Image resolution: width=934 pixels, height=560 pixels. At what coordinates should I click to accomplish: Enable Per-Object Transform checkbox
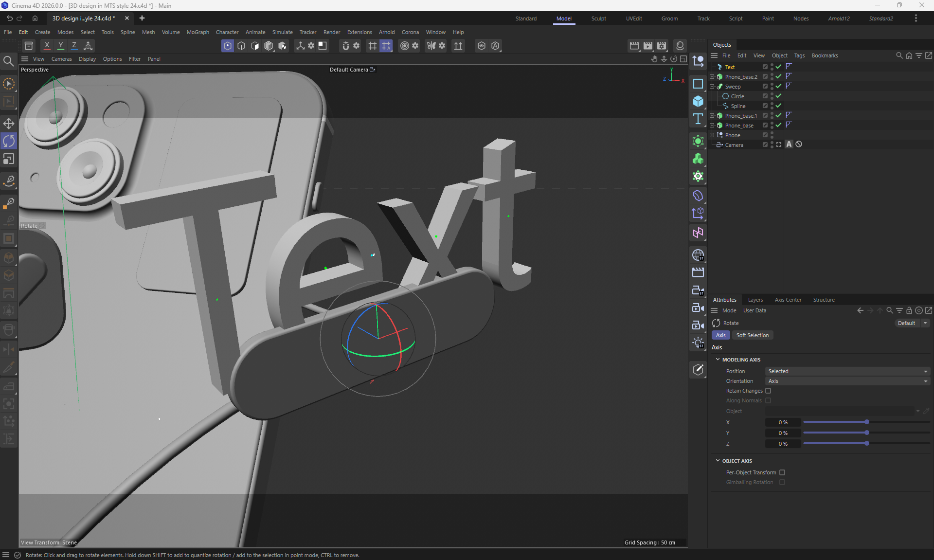[x=782, y=472]
